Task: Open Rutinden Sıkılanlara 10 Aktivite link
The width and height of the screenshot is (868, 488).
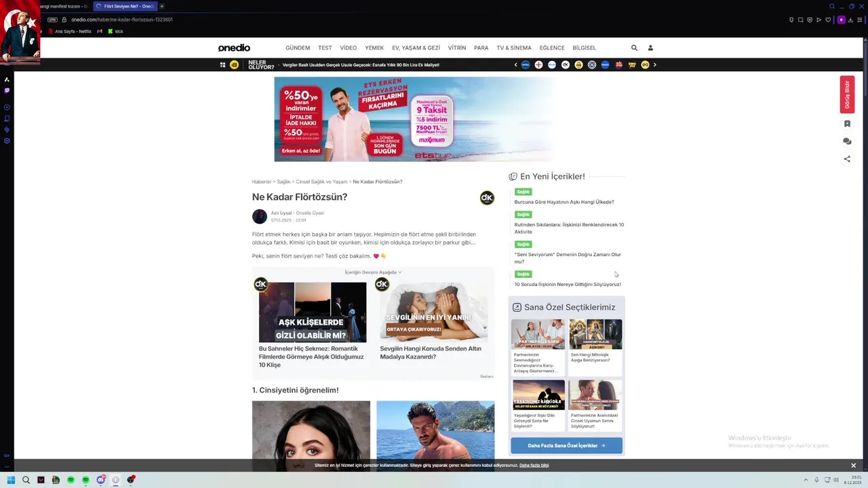Action: (569, 228)
